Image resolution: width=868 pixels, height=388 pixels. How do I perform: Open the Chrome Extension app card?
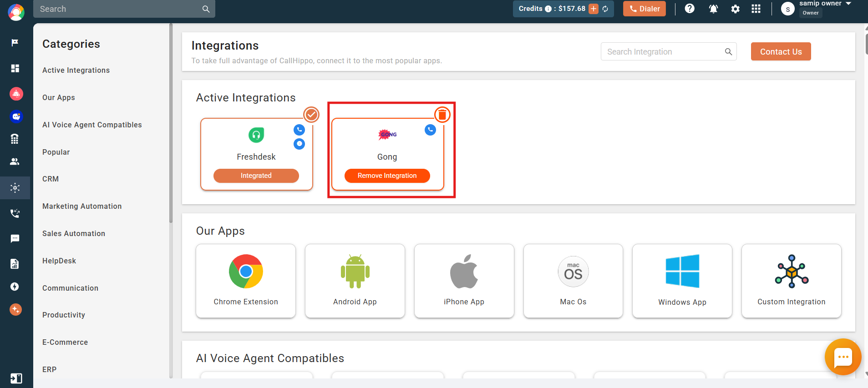coord(246,281)
